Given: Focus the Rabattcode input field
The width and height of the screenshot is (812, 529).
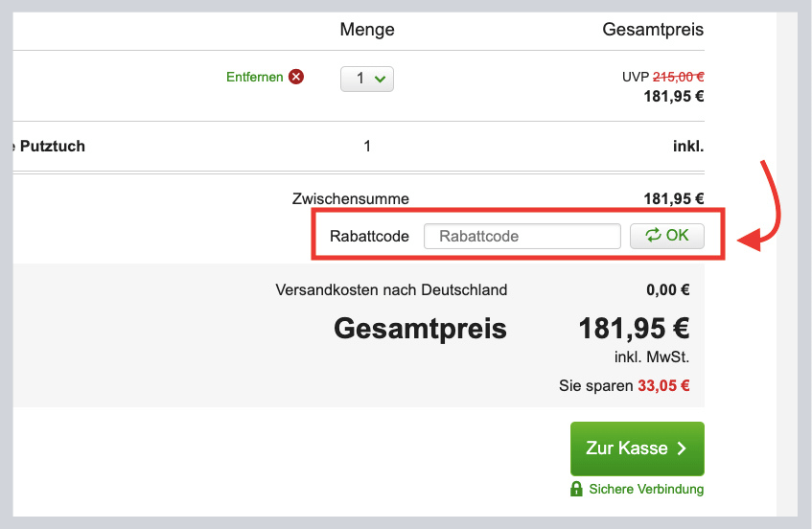Looking at the screenshot, I should coord(522,236).
